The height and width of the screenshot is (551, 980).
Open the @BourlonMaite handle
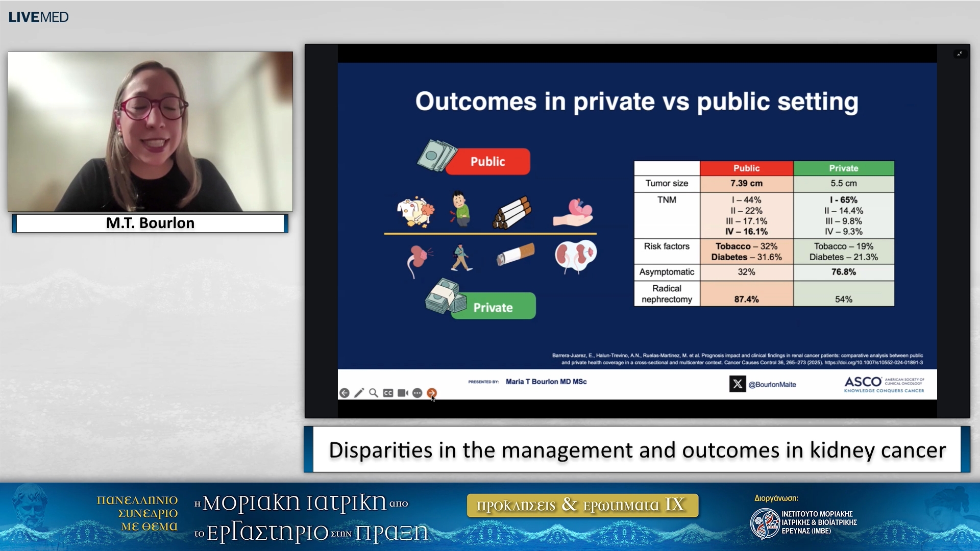click(772, 385)
